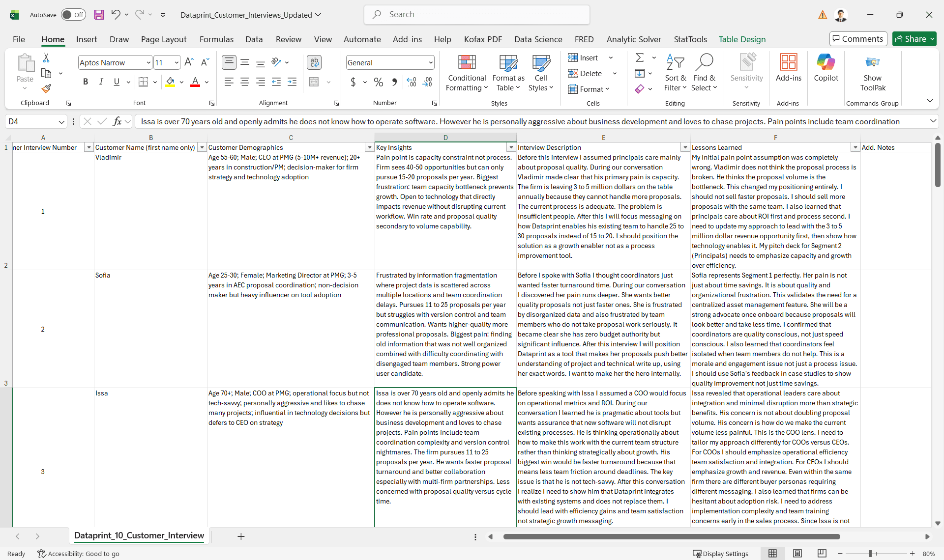The image size is (944, 560).
Task: Switch to the Insert tab
Action: click(x=87, y=39)
